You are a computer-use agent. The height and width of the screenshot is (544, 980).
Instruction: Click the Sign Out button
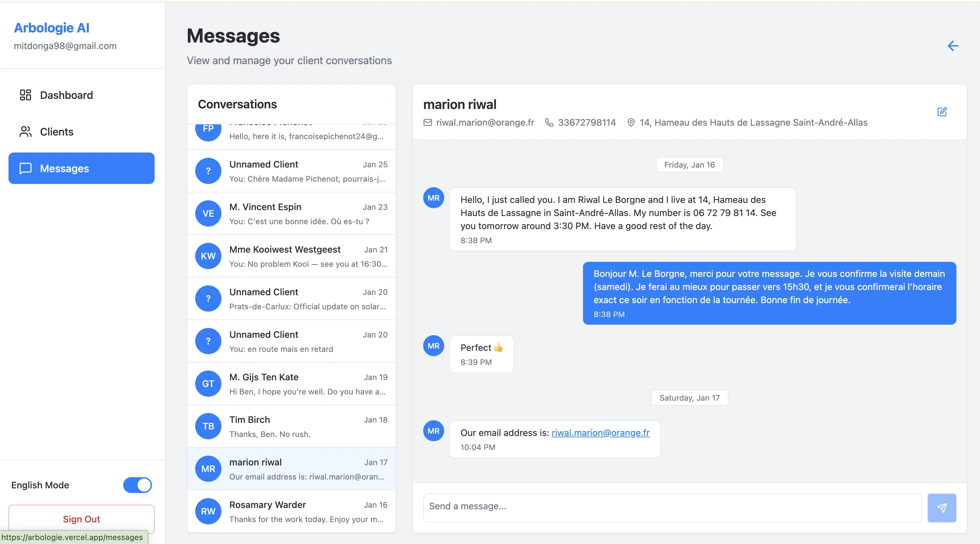pyautogui.click(x=82, y=519)
